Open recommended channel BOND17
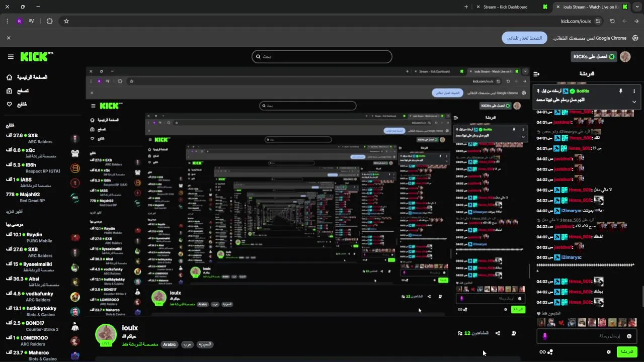644x362 pixels. click(43, 326)
